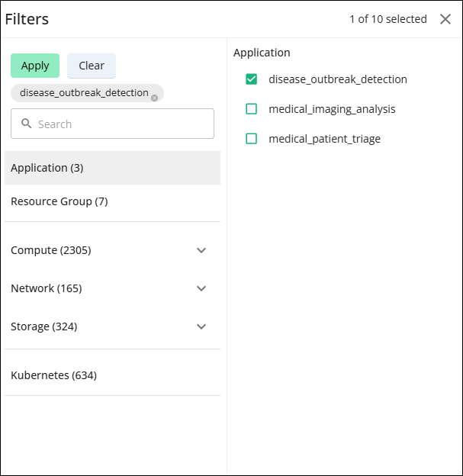Focus the filter Search input field
This screenshot has width=463, height=476.
point(122,124)
